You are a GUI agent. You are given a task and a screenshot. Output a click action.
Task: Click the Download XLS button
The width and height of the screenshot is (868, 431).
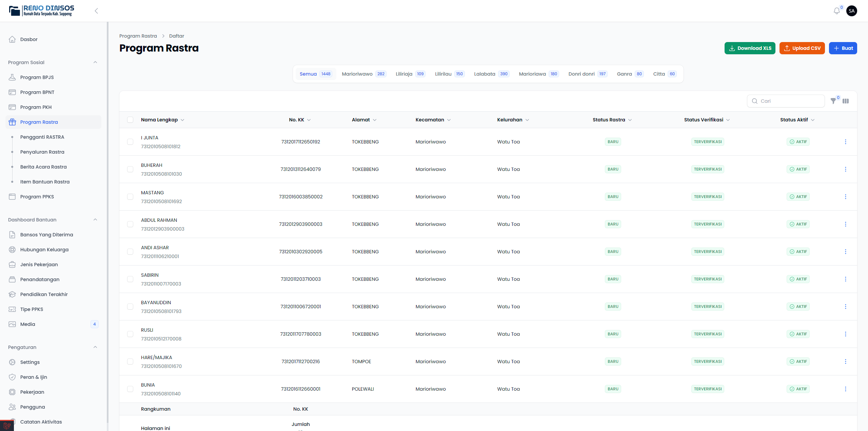pyautogui.click(x=750, y=48)
